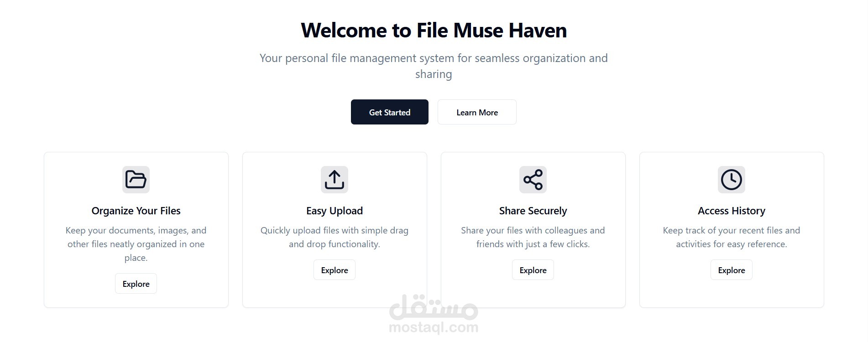
Task: Click the 'Your personal file management system' subtitle
Action: pos(434,66)
